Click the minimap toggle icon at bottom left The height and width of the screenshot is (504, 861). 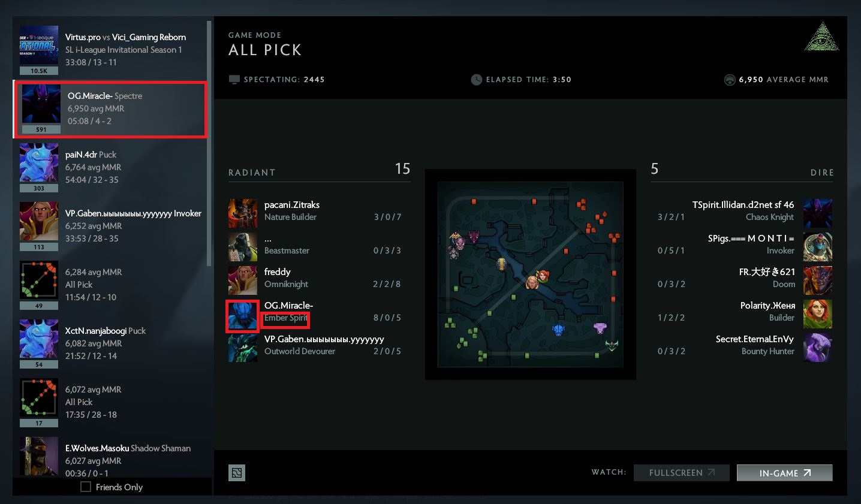[x=237, y=473]
